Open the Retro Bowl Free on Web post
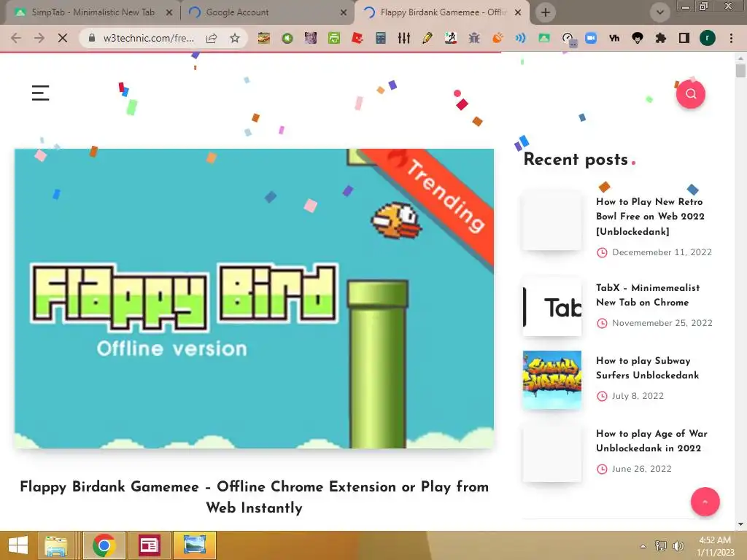The height and width of the screenshot is (560, 747). tap(650, 217)
